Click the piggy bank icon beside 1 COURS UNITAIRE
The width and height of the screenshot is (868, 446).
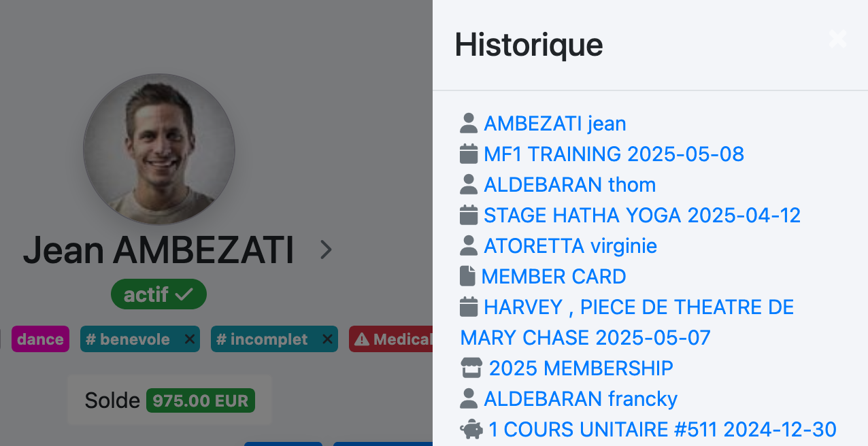(471, 429)
